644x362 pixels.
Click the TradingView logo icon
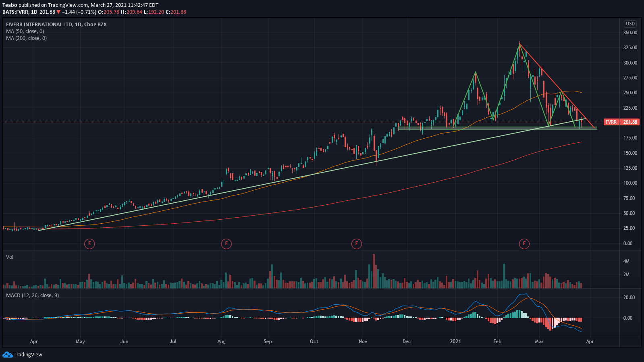click(x=7, y=355)
